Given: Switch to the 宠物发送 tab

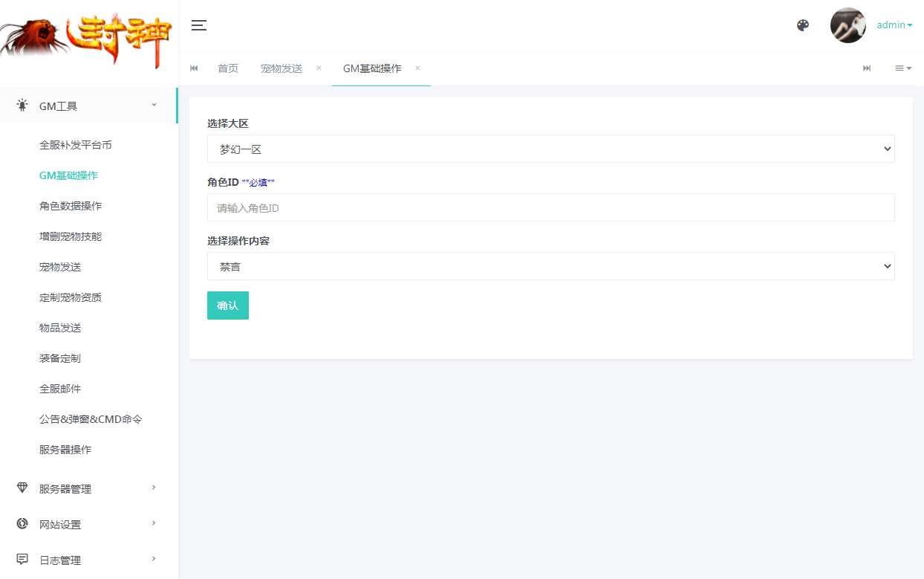Looking at the screenshot, I should click(x=281, y=68).
